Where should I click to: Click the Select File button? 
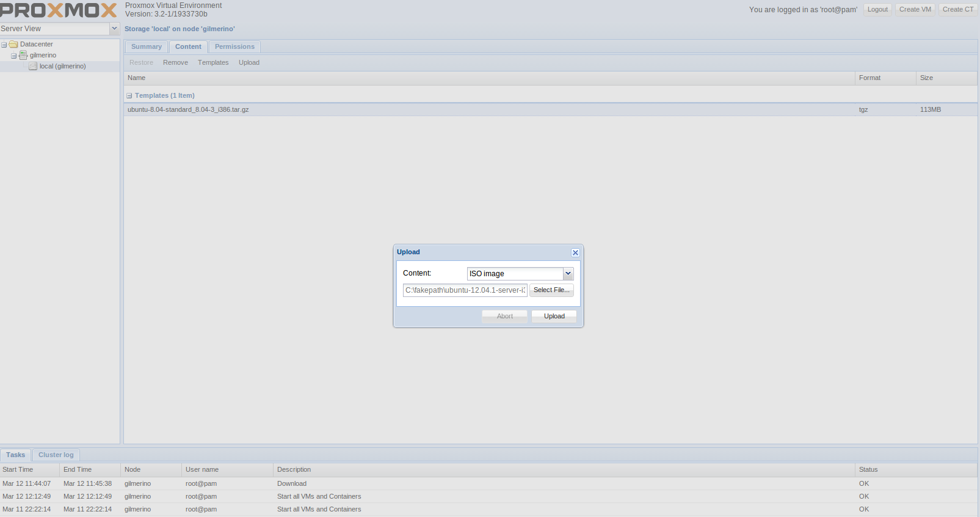point(551,290)
